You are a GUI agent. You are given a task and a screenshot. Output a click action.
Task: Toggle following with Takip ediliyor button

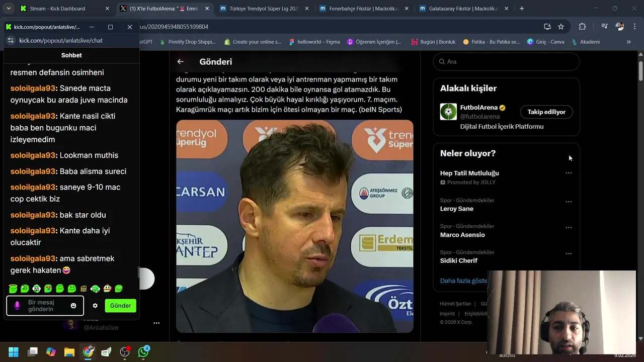pos(546,112)
